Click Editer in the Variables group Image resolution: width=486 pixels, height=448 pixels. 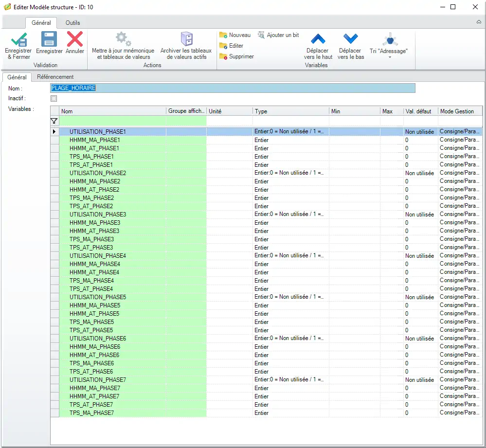231,46
